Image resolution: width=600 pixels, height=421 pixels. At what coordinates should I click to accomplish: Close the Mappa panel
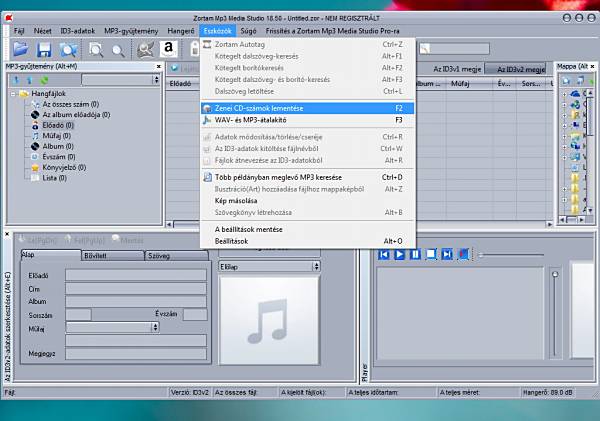coord(592,67)
